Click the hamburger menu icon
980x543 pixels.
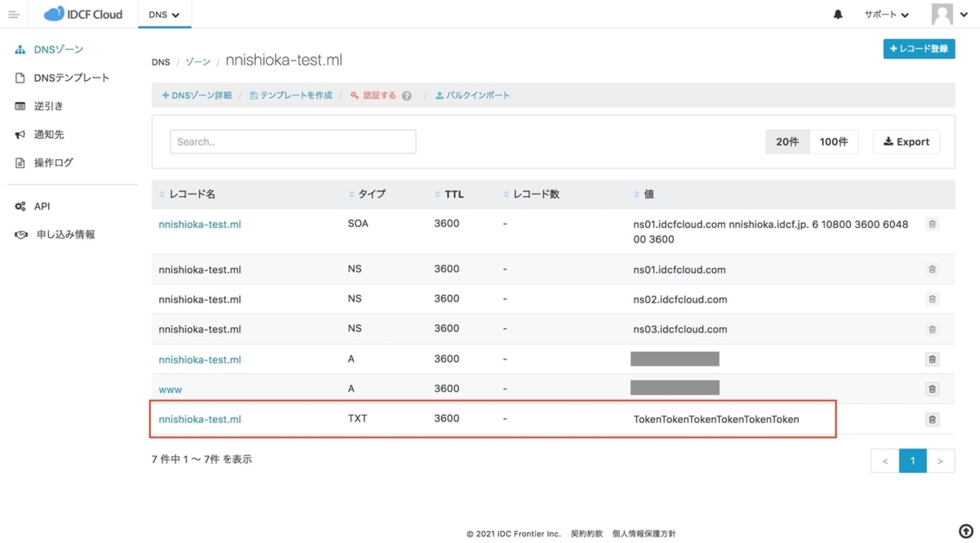tap(13, 14)
